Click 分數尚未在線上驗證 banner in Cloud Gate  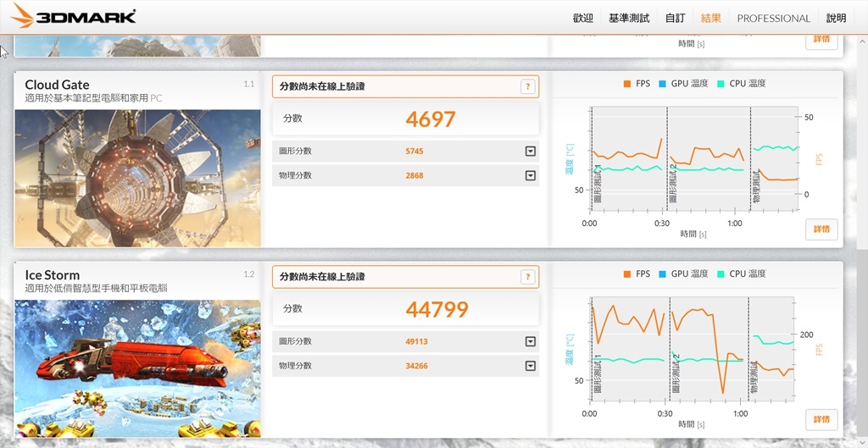tap(405, 86)
